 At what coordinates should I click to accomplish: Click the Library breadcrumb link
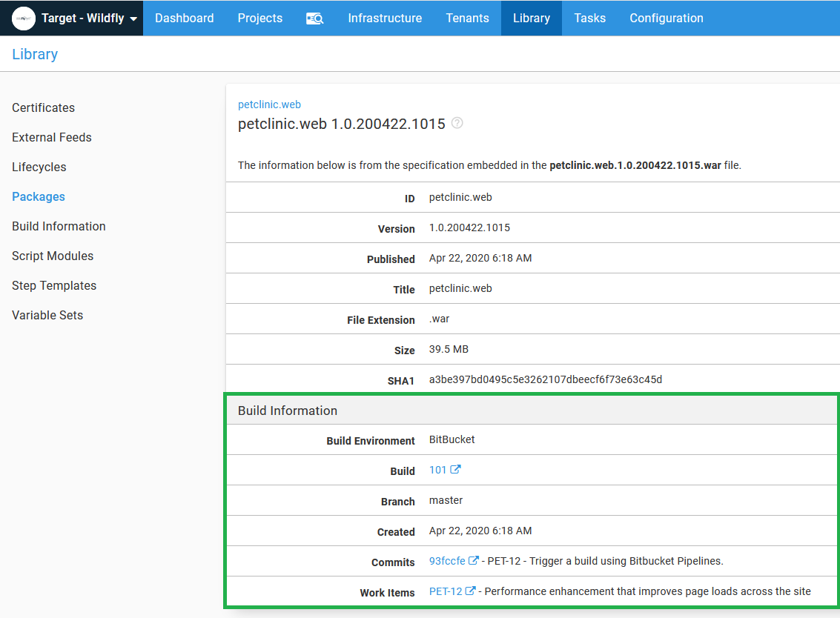(34, 54)
